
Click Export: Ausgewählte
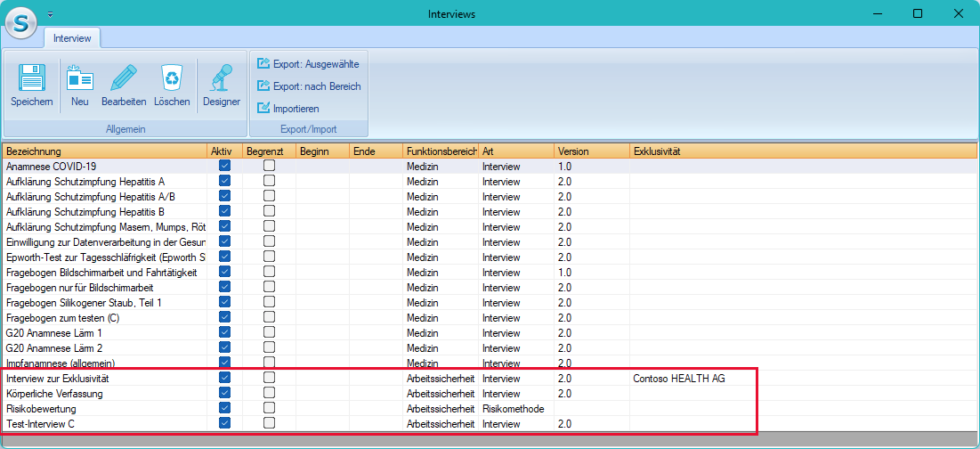pyautogui.click(x=308, y=64)
